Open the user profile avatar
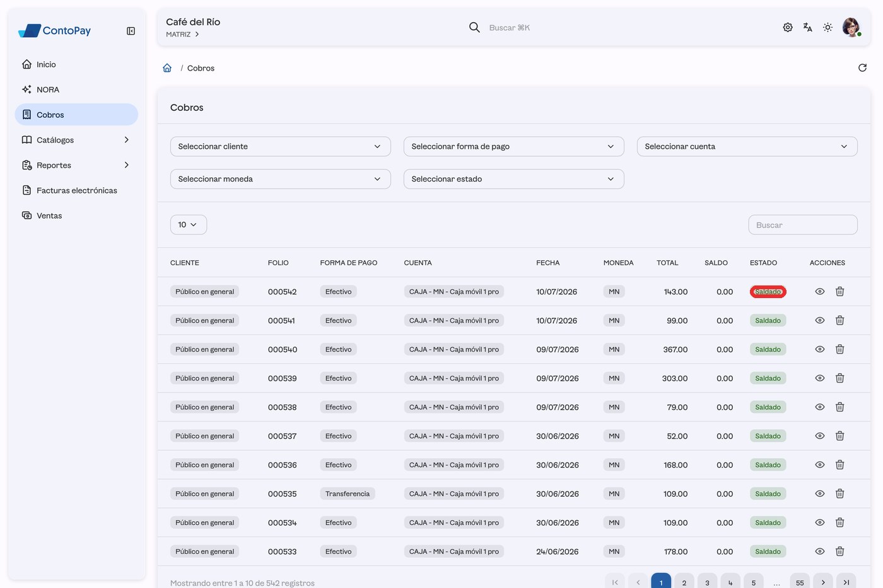 [851, 27]
